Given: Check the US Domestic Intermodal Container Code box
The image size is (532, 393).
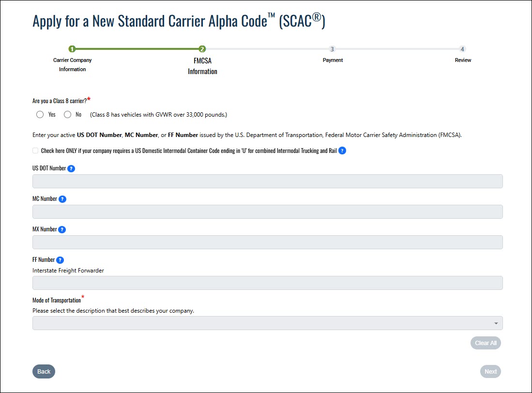Looking at the screenshot, I should pyautogui.click(x=35, y=151).
